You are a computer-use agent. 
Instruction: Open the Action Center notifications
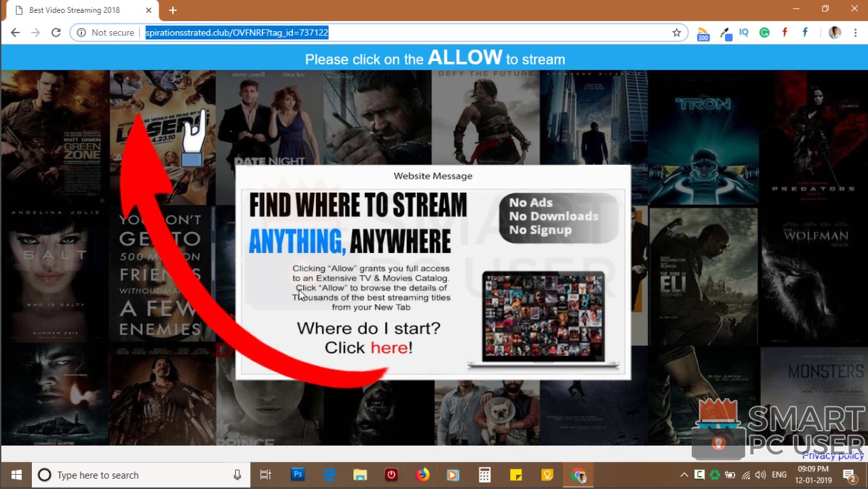point(848,475)
